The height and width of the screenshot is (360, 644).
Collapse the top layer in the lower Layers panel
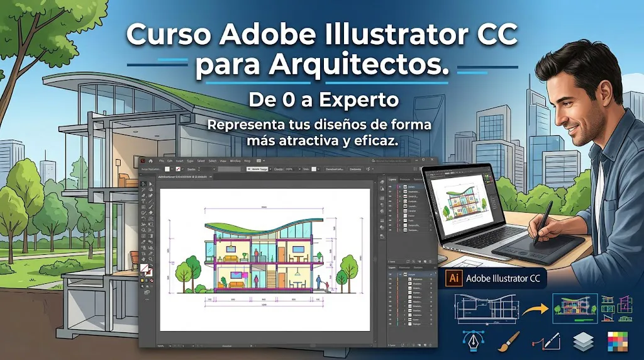point(400,274)
